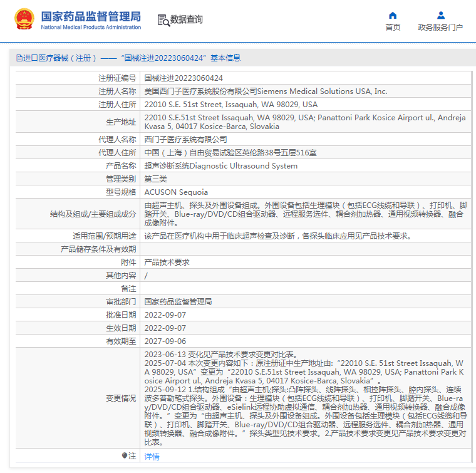Open the 数据查询 search icon
This screenshot has width=476, height=473.
coord(163,20)
